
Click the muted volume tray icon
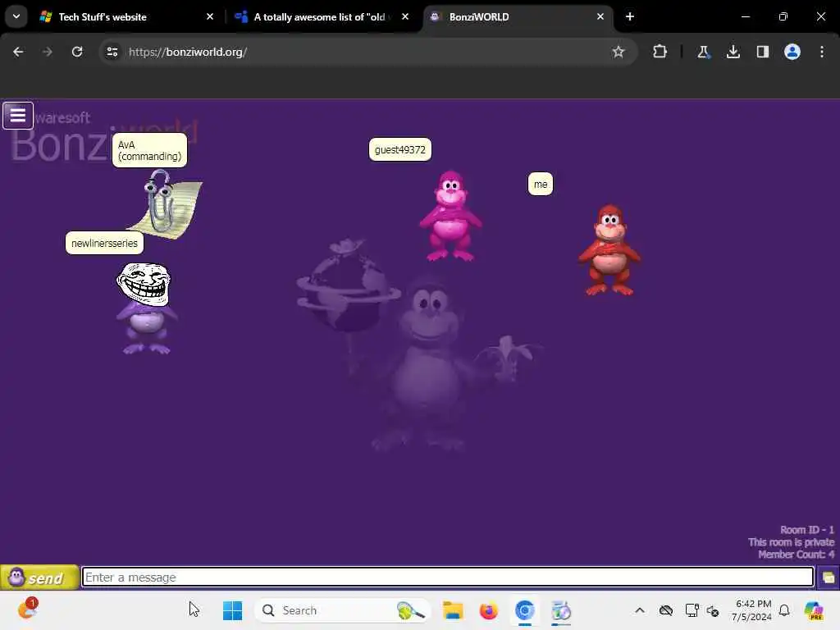click(x=713, y=610)
